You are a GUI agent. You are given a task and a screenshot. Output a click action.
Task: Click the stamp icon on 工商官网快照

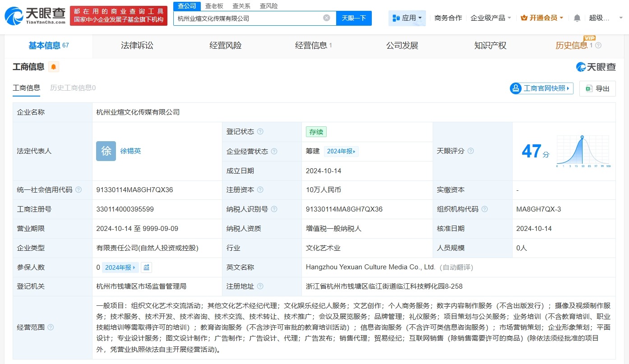coord(515,88)
